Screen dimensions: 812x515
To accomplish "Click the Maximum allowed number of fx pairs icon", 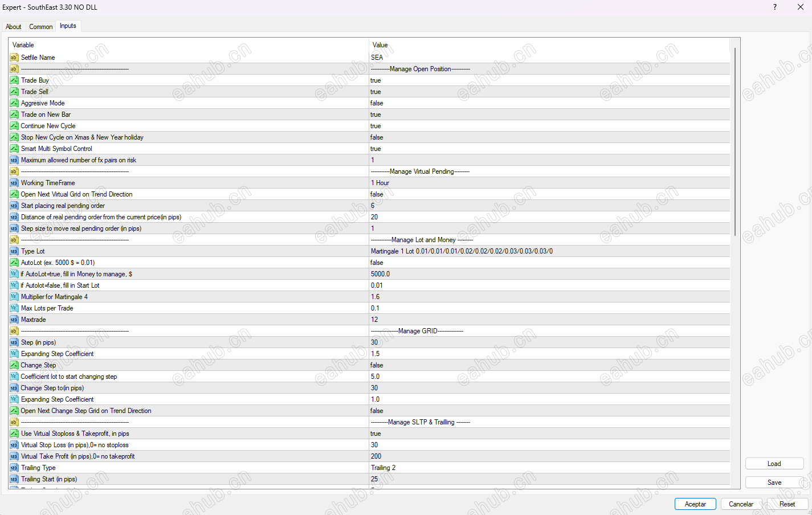I will tap(14, 160).
